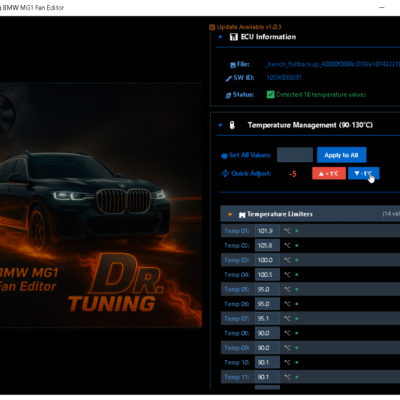Edit the Temp 01 value 101.9
This screenshot has height=400, width=400.
(x=267, y=231)
